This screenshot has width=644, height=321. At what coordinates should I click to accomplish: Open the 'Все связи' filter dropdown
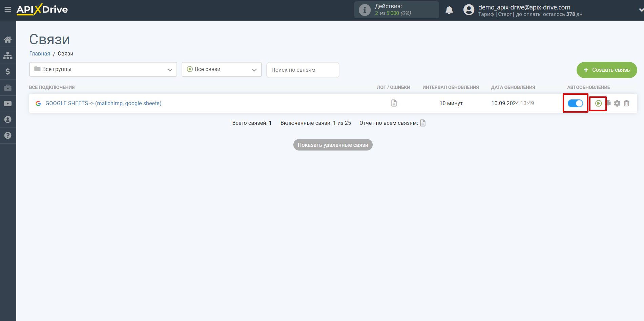pos(222,69)
